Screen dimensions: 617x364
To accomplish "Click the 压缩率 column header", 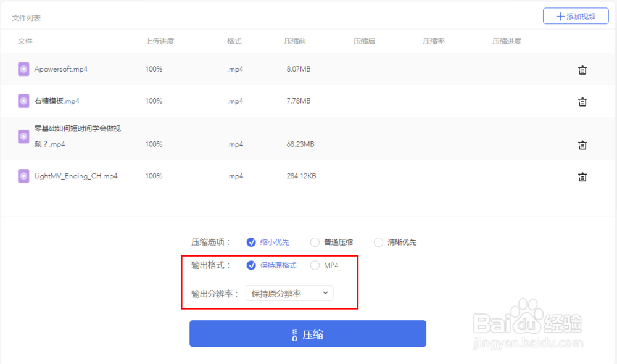I will pos(434,41).
